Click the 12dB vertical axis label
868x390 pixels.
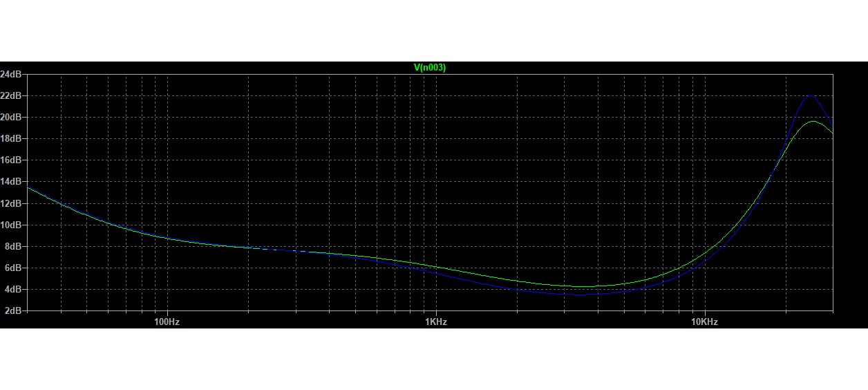tap(12, 203)
